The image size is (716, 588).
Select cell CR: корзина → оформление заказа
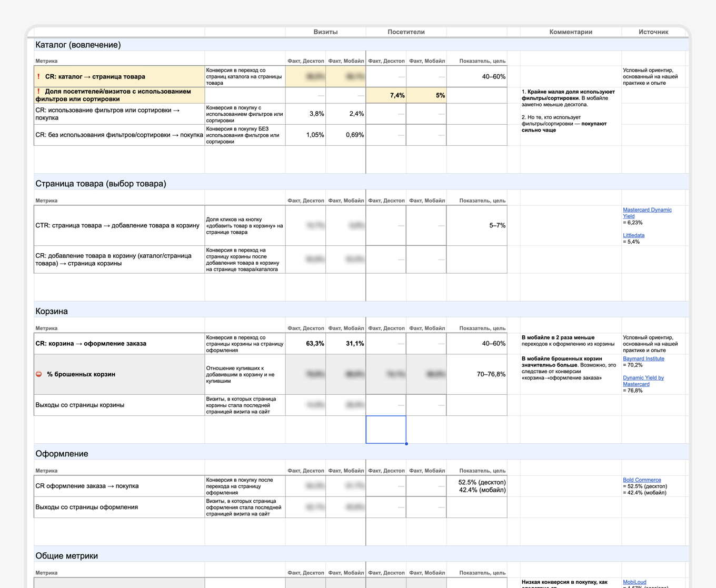point(120,343)
